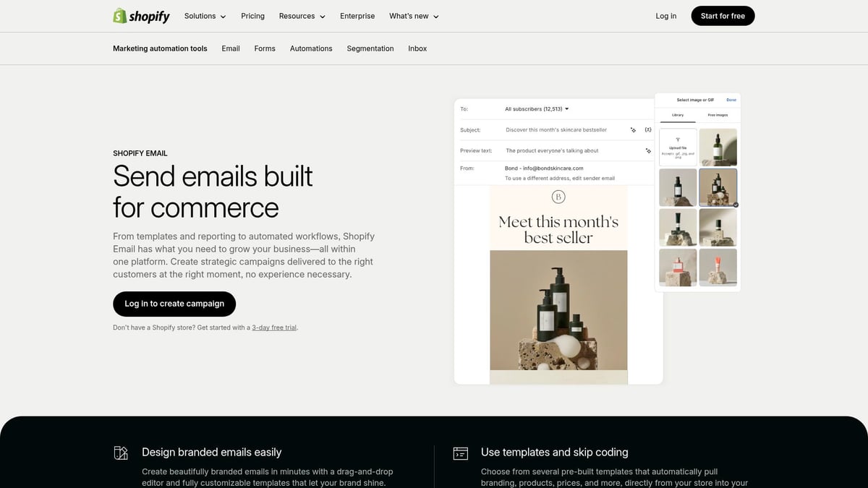Screen dimensions: 868x488
Task: Select the Automations tab
Action: click(x=311, y=48)
